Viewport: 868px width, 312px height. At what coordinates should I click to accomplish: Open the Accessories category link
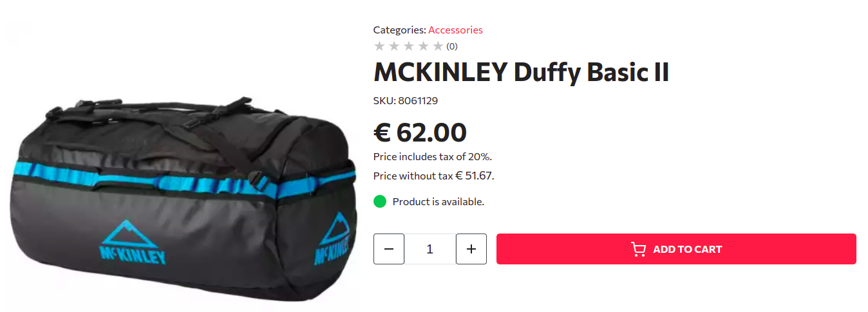(x=455, y=30)
